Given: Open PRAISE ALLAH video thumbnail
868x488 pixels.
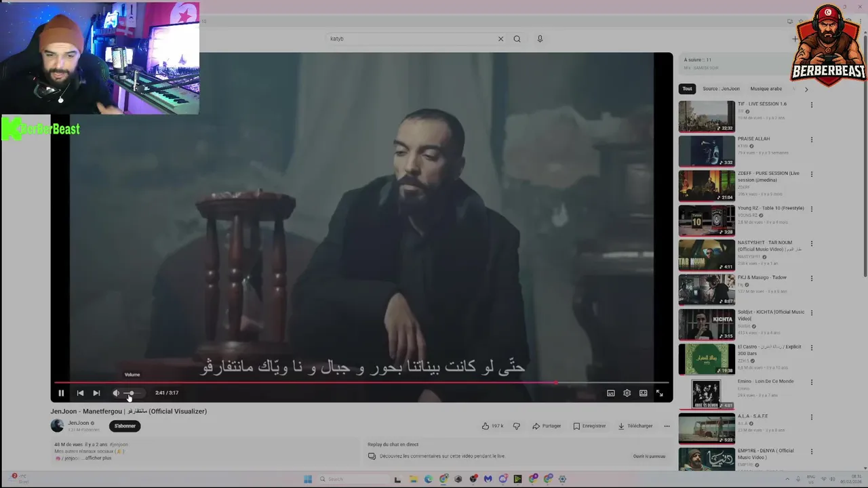Looking at the screenshot, I should (707, 150).
